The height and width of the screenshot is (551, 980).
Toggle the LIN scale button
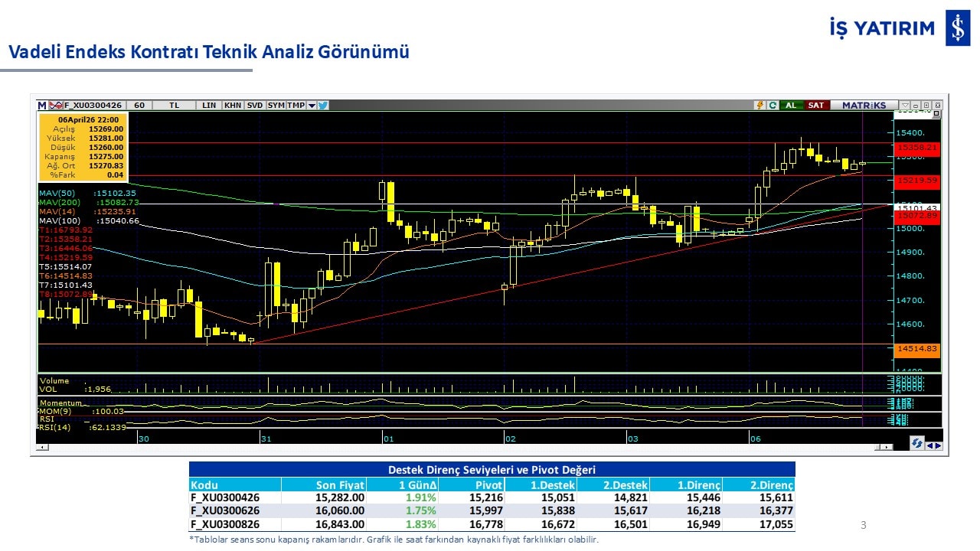[x=208, y=106]
